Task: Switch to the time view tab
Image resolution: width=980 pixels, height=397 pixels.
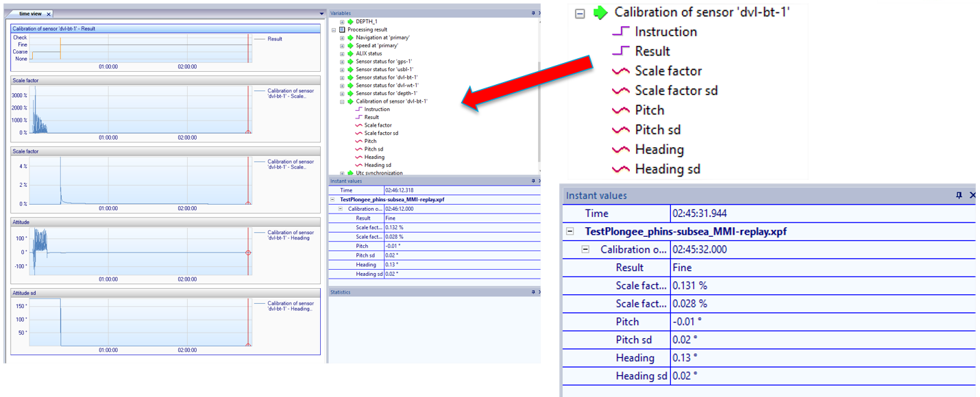Action: coord(30,14)
